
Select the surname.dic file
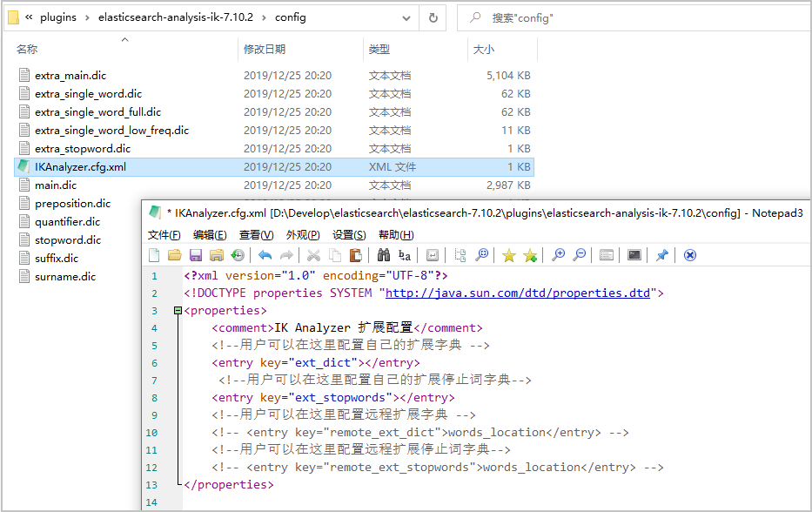click(x=65, y=277)
